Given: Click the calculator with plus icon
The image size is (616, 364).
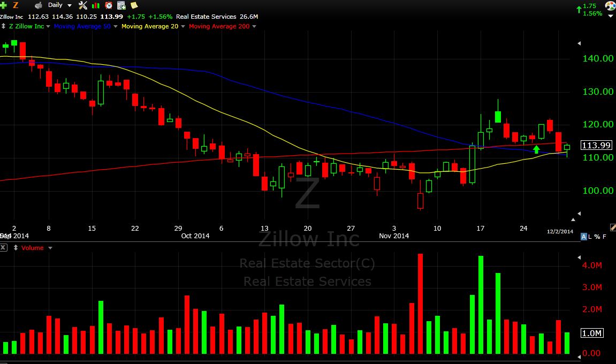Looking at the screenshot, I should coord(121,5).
